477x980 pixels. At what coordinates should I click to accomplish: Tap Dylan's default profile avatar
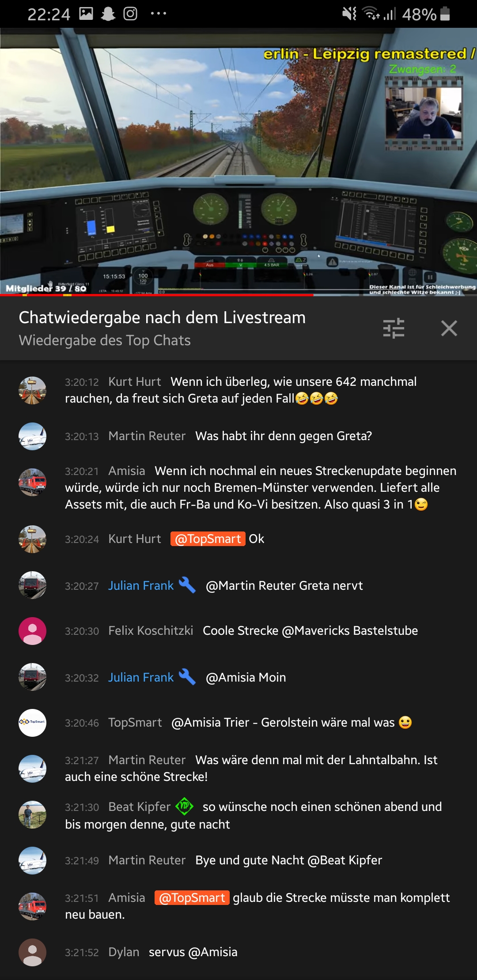(x=32, y=952)
